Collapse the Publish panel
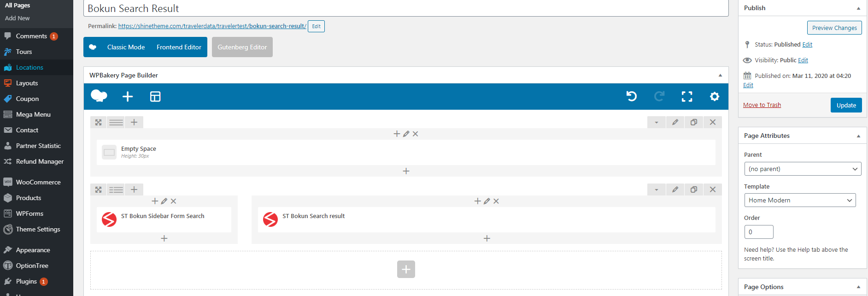Screen dimensions: 868x296 (x=858, y=8)
